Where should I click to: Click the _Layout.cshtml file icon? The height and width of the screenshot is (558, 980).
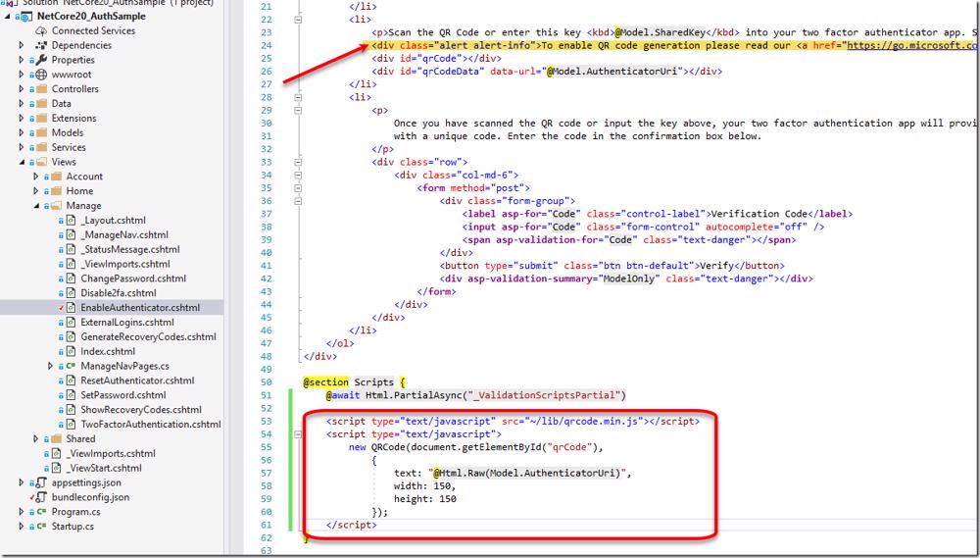(71, 221)
